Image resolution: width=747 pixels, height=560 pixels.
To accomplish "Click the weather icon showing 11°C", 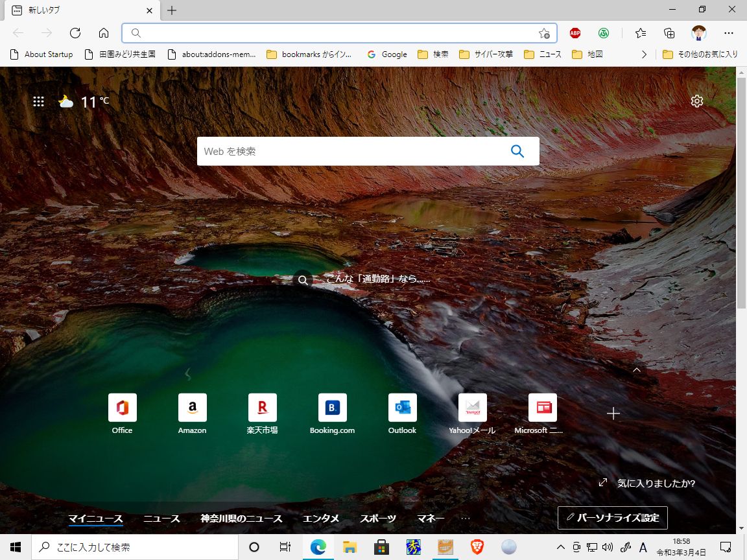I will click(65, 100).
